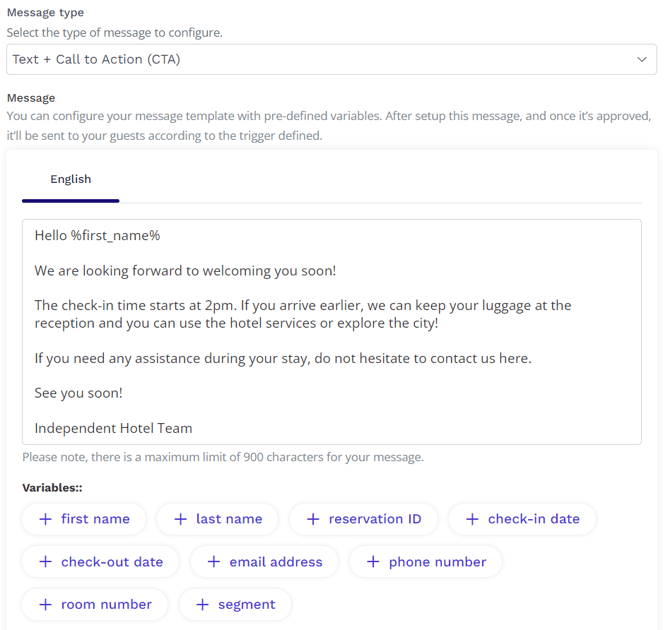This screenshot has height=630, width=670.
Task: Click the plus icon next to reservation ID
Action: coord(313,519)
